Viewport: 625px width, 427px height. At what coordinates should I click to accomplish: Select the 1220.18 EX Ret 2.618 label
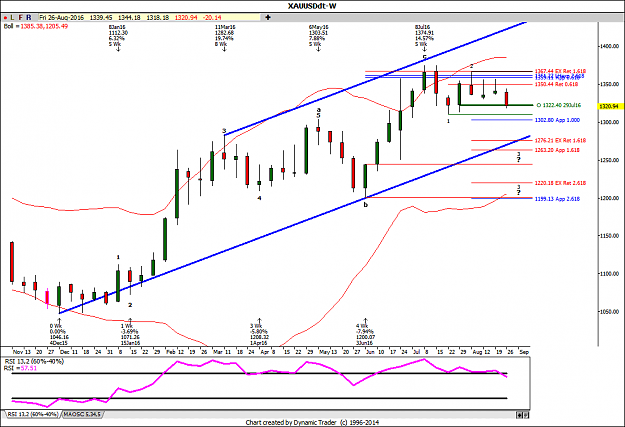pos(560,183)
